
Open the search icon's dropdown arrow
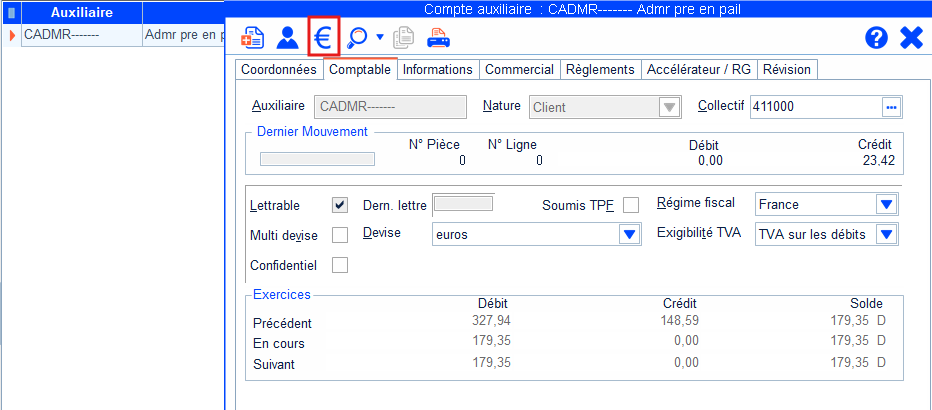click(380, 38)
